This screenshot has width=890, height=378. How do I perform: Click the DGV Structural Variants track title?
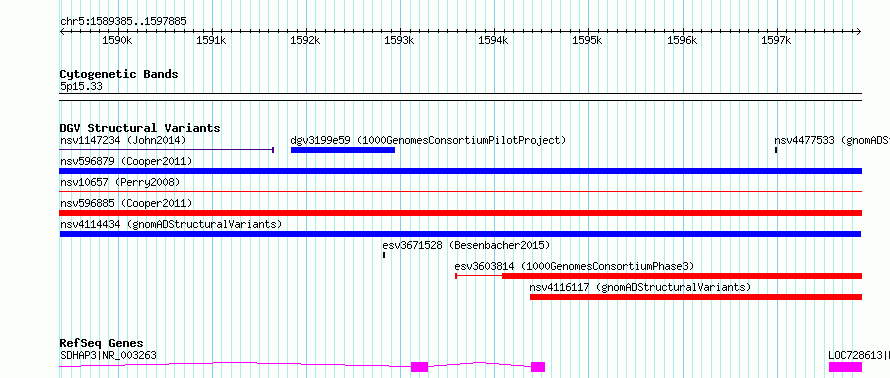tap(140, 128)
